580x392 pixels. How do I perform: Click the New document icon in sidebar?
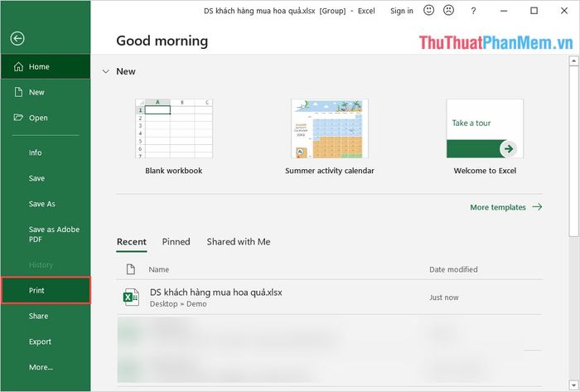tap(18, 92)
